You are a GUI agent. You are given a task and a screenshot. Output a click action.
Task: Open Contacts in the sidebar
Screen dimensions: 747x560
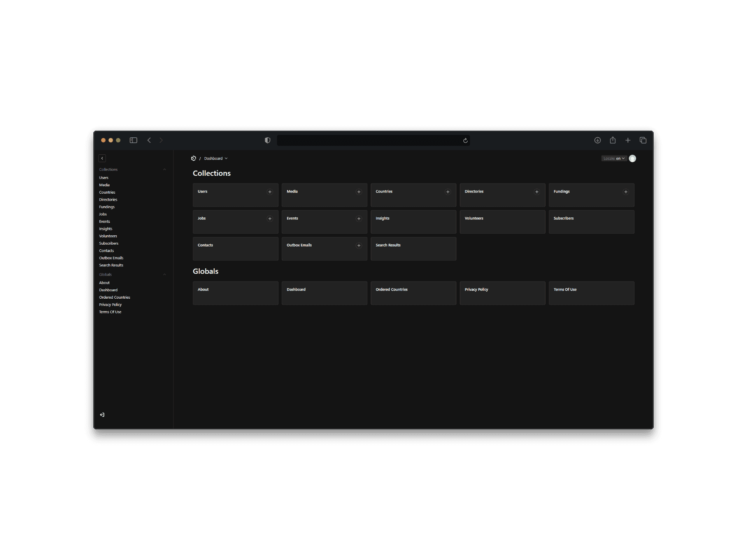tap(106, 251)
